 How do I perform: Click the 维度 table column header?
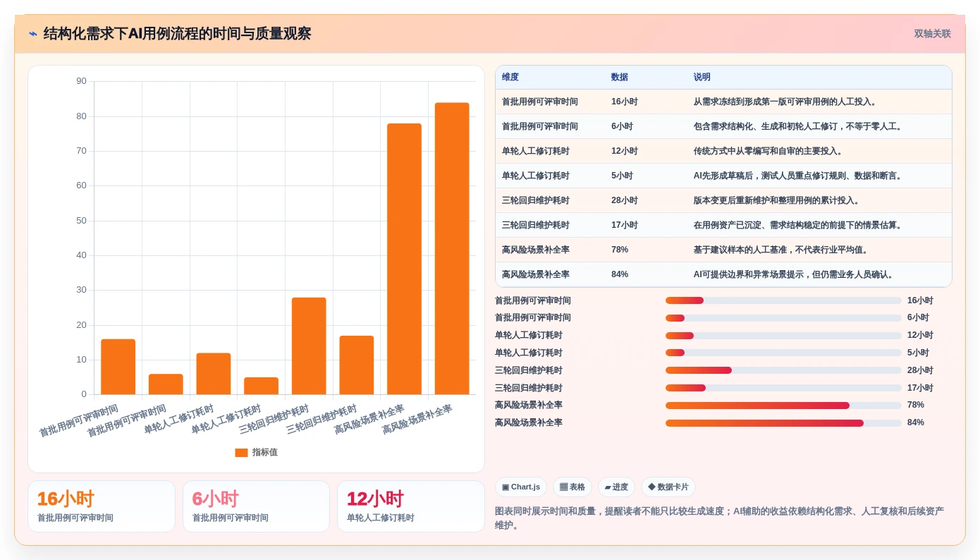[x=510, y=78]
